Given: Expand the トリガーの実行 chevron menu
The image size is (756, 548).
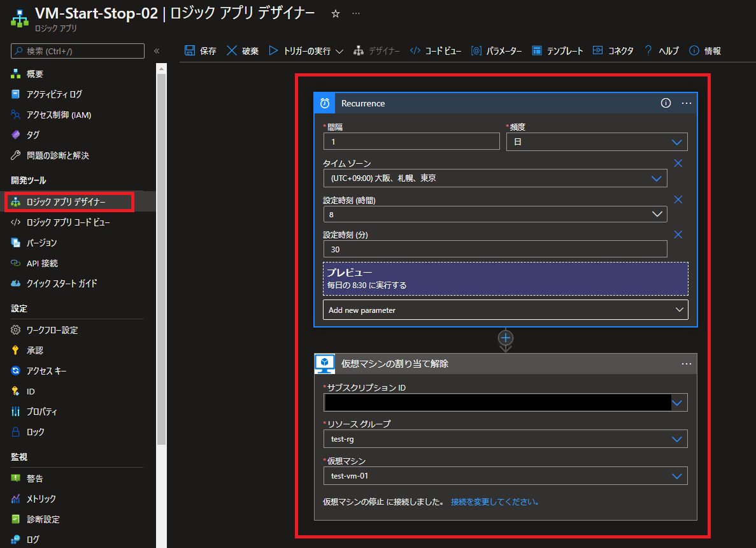Looking at the screenshot, I should click(339, 51).
